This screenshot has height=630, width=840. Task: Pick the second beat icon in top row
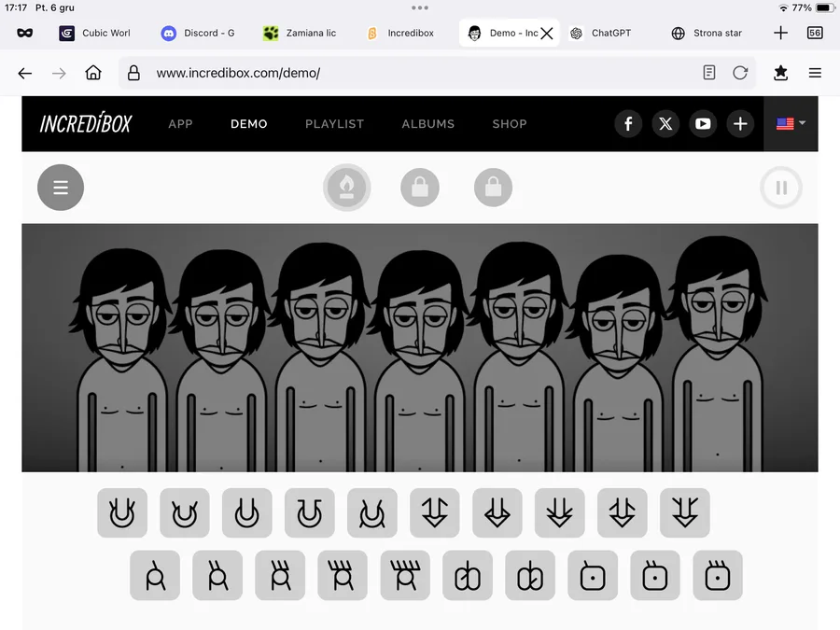(185, 512)
